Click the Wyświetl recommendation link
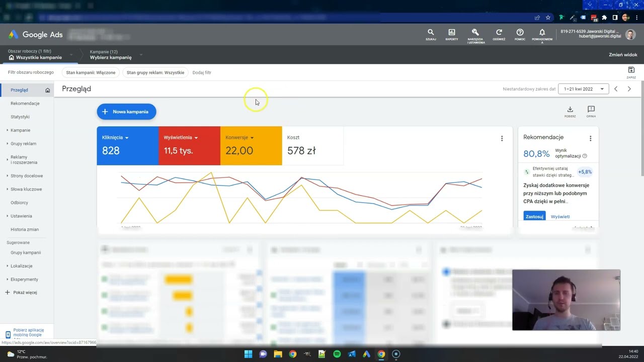The height and width of the screenshot is (362, 644). (560, 217)
